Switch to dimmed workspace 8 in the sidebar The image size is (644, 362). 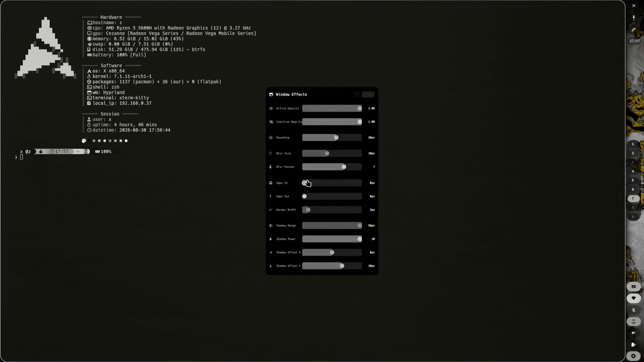633,208
